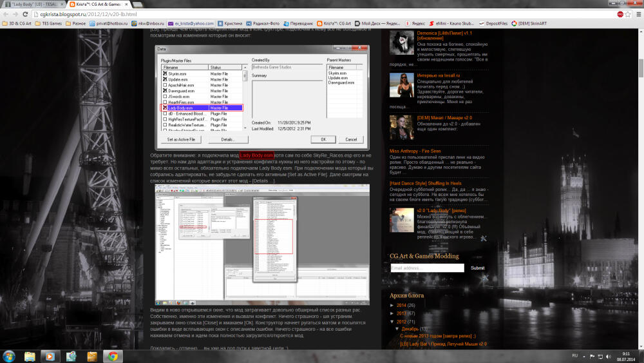Click the Chrome taskbar icon
644x363 pixels.
click(113, 356)
